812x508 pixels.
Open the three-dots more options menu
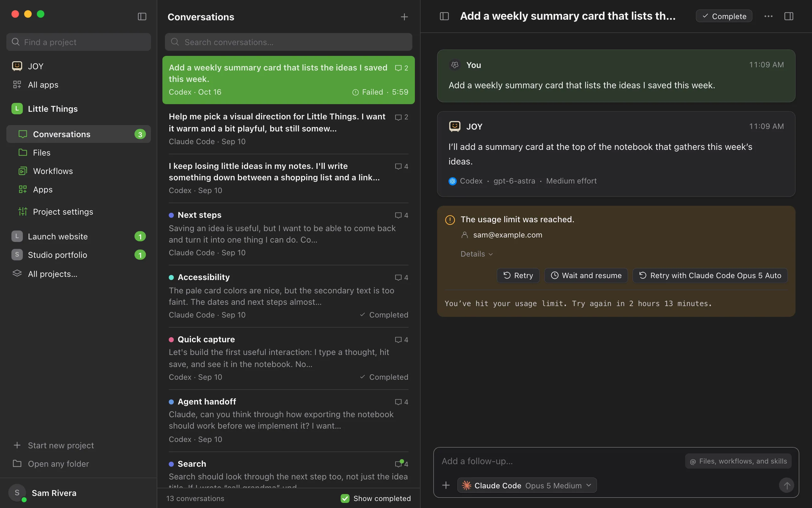[x=768, y=16]
